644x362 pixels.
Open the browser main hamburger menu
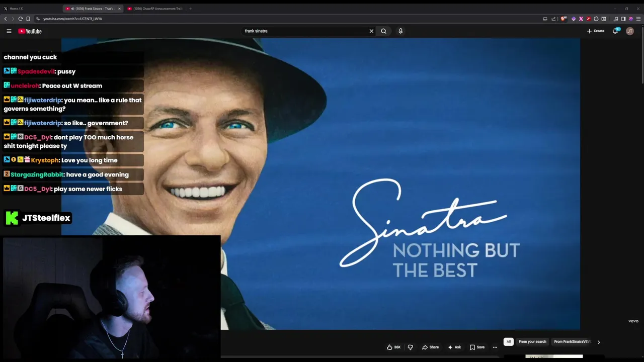tap(639, 19)
